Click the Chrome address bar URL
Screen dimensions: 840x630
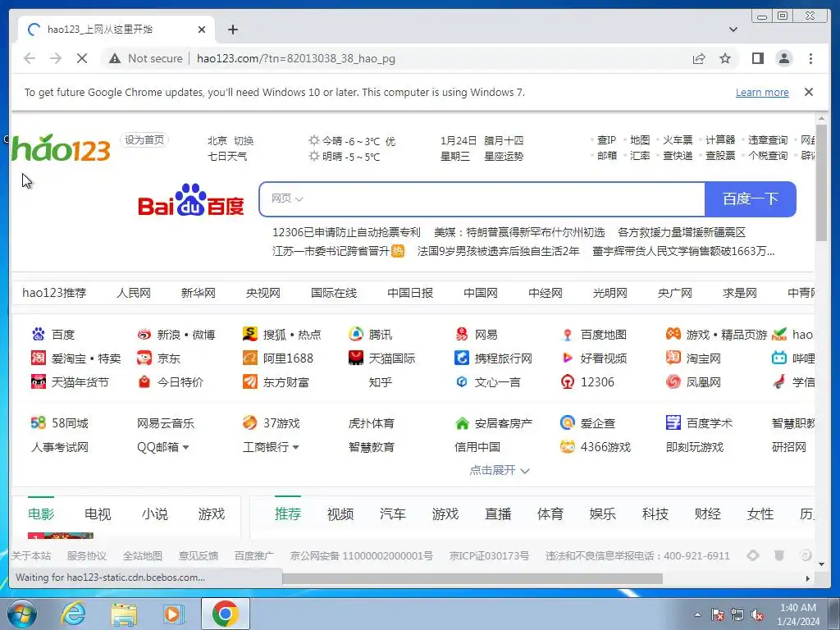(295, 58)
